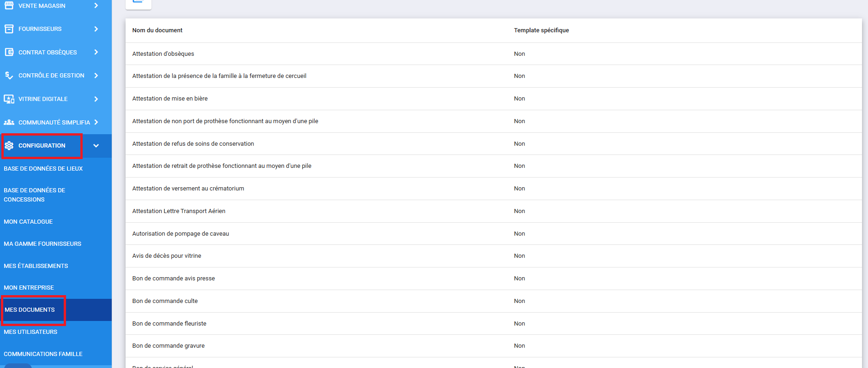The height and width of the screenshot is (368, 868).
Task: Open Bon de commande fleuriste row
Action: [494, 324]
